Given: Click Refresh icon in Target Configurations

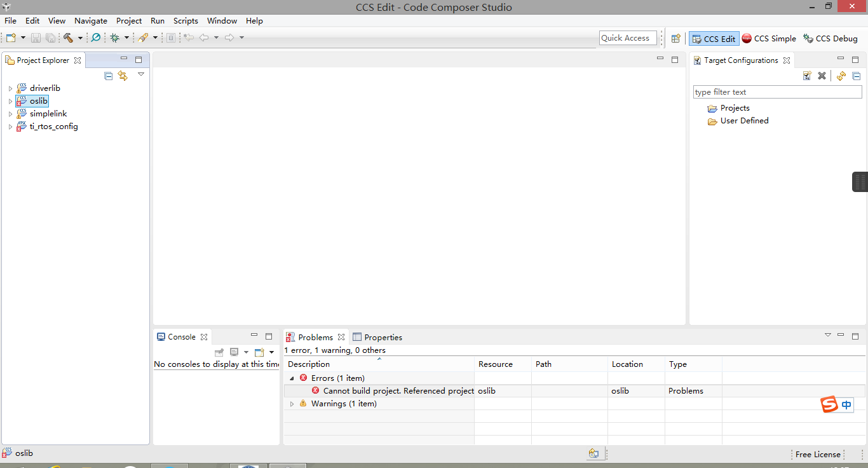Looking at the screenshot, I should [x=841, y=76].
